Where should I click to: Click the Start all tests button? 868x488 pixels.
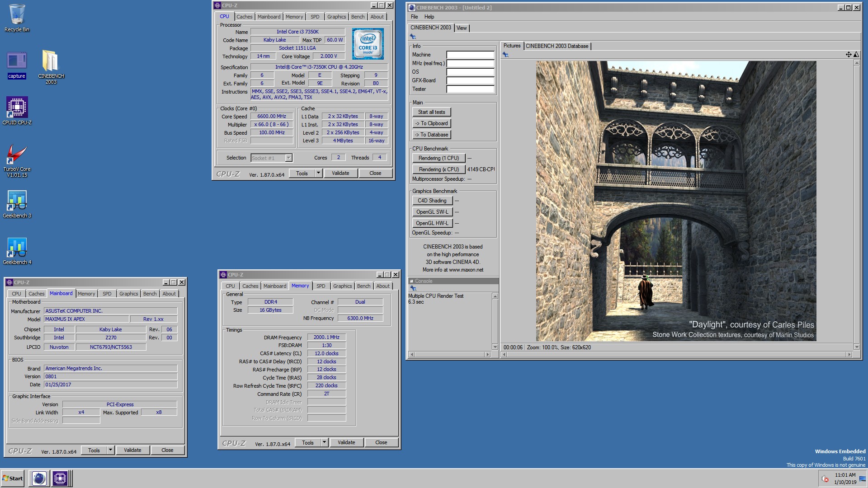click(x=431, y=112)
